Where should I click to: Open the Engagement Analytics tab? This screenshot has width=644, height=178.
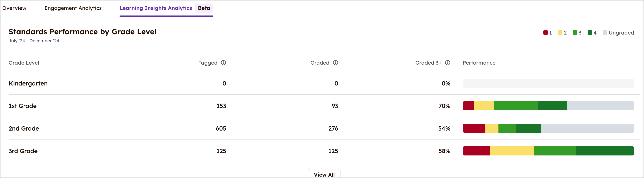click(73, 8)
